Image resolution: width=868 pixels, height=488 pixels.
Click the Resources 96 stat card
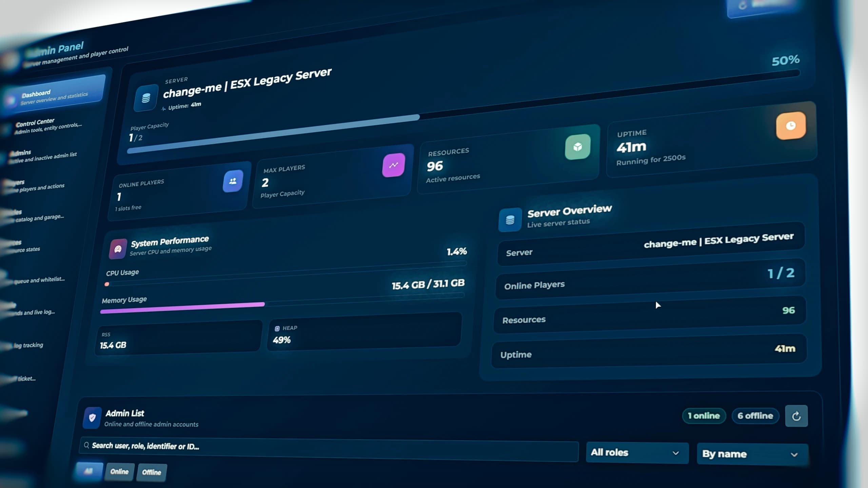[x=509, y=159]
